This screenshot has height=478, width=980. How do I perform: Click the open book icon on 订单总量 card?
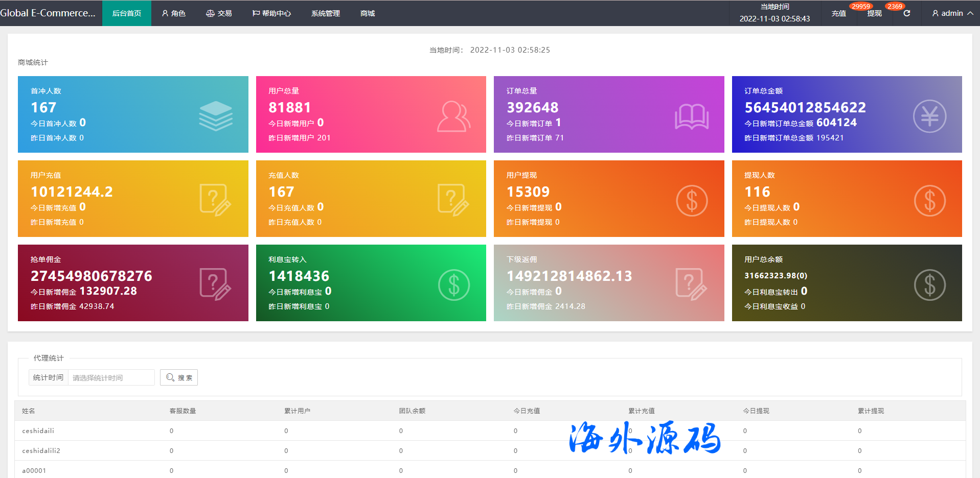tap(691, 116)
